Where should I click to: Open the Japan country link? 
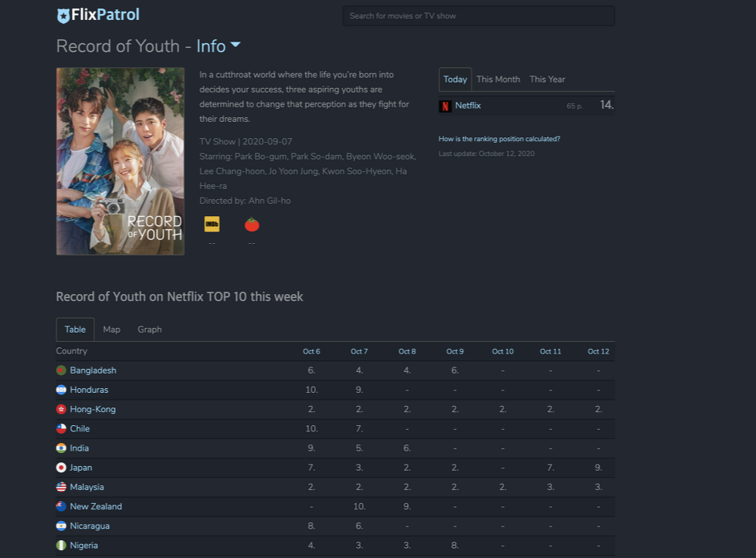click(x=80, y=468)
